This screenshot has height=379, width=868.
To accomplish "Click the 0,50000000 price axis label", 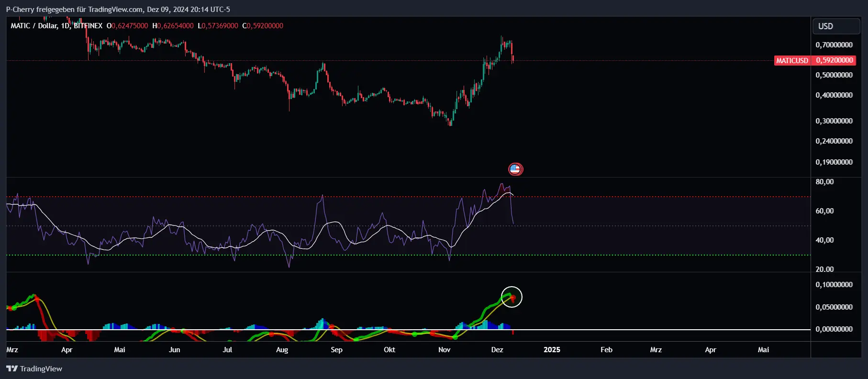I will tap(834, 75).
